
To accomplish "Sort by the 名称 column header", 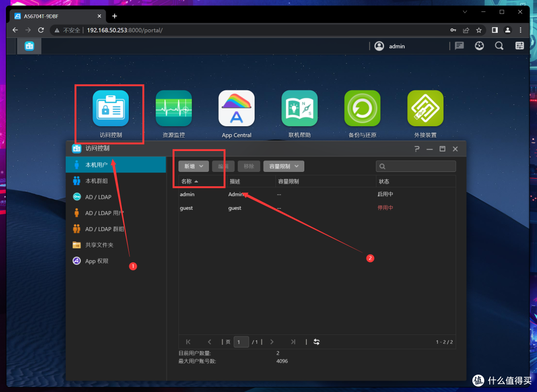I will 189,181.
